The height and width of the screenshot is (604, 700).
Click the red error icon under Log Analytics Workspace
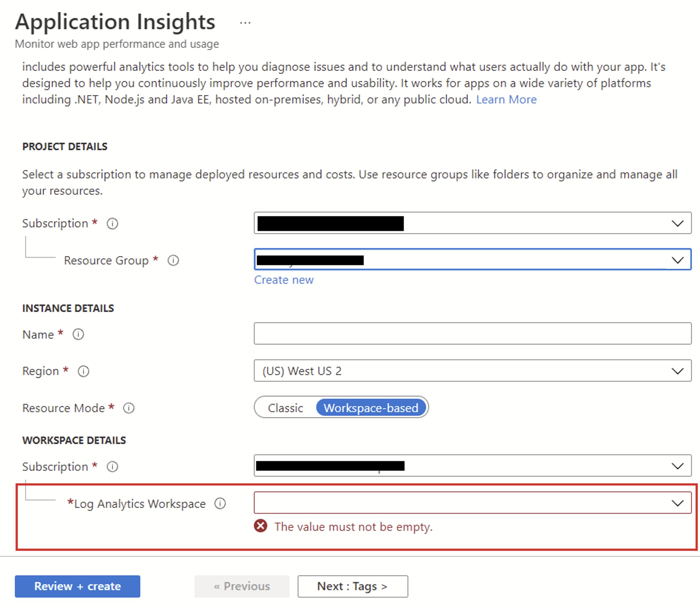[x=261, y=526]
